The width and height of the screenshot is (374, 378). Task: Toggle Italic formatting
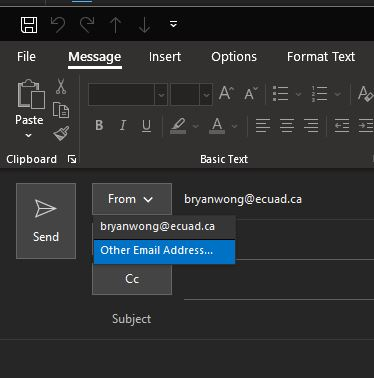point(123,125)
